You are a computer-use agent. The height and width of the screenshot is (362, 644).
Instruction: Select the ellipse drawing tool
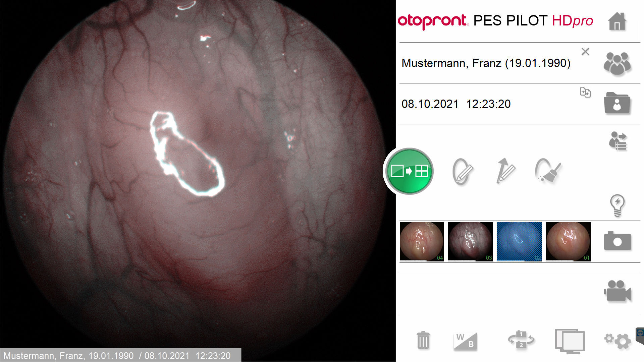coord(463,171)
